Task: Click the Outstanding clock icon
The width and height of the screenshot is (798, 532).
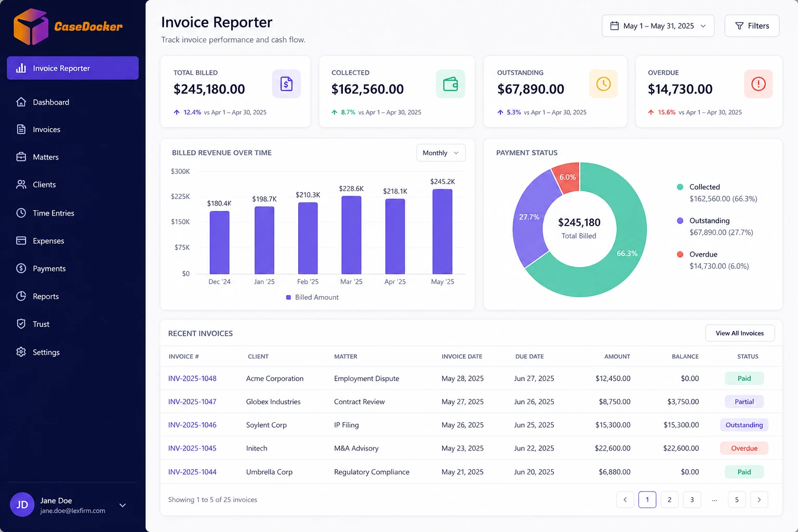Action: [603, 84]
